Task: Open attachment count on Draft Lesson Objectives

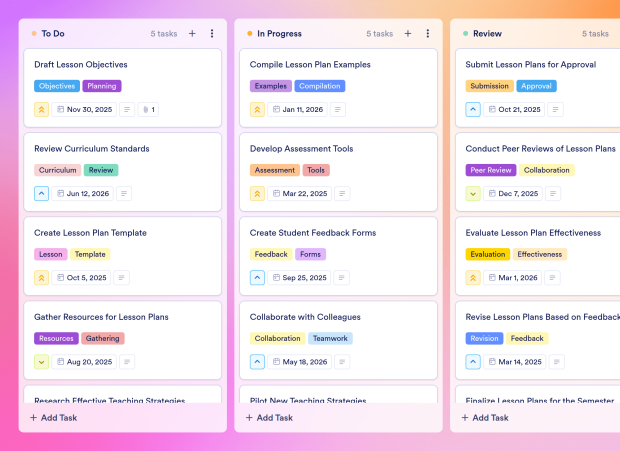Action: pyautogui.click(x=148, y=109)
